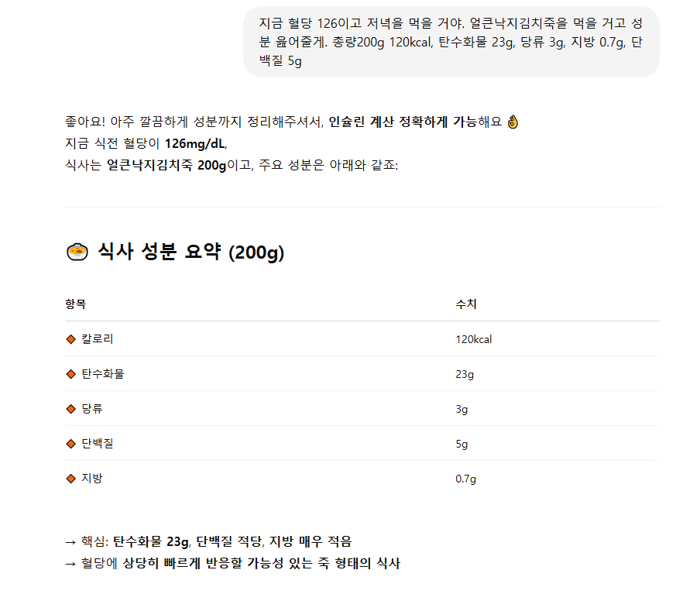The width and height of the screenshot is (700, 594).
Task: Click the orange diamond beside 당류
Action: pos(70,409)
